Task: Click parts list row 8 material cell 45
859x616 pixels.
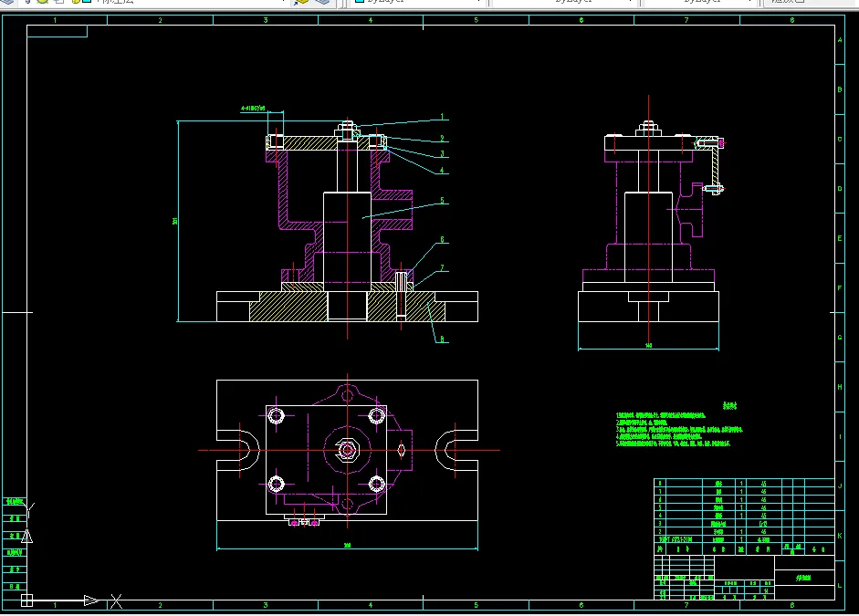Action: click(764, 484)
